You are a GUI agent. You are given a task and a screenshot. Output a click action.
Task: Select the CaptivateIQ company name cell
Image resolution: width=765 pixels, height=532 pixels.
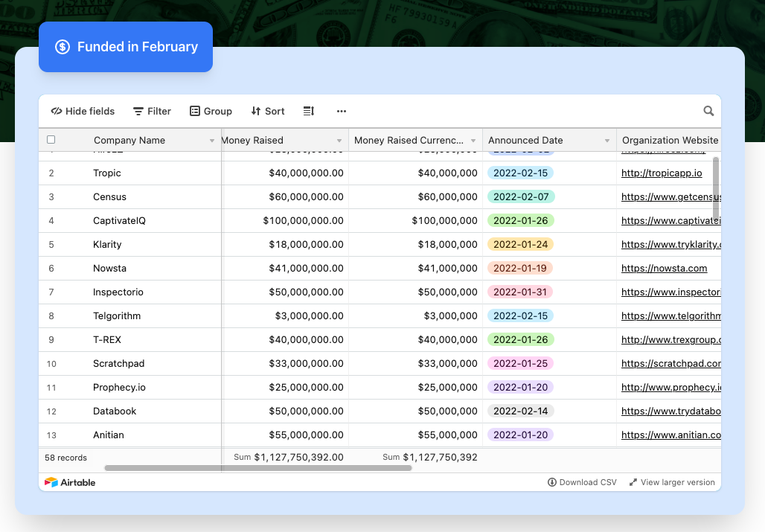pyautogui.click(x=130, y=221)
